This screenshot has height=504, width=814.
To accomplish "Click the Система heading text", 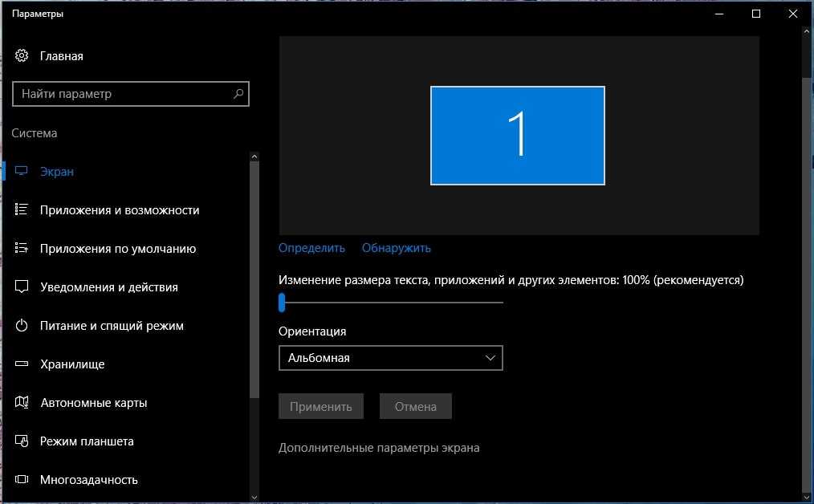I will coord(35,133).
